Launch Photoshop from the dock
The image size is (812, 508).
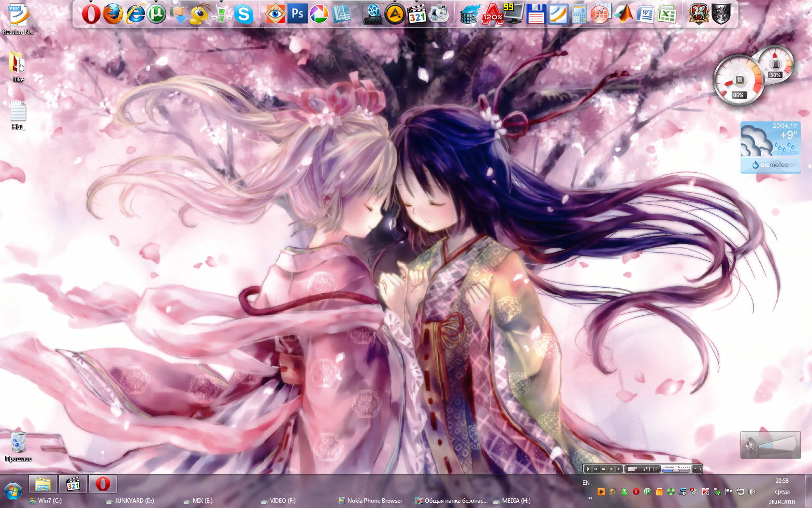[x=297, y=14]
